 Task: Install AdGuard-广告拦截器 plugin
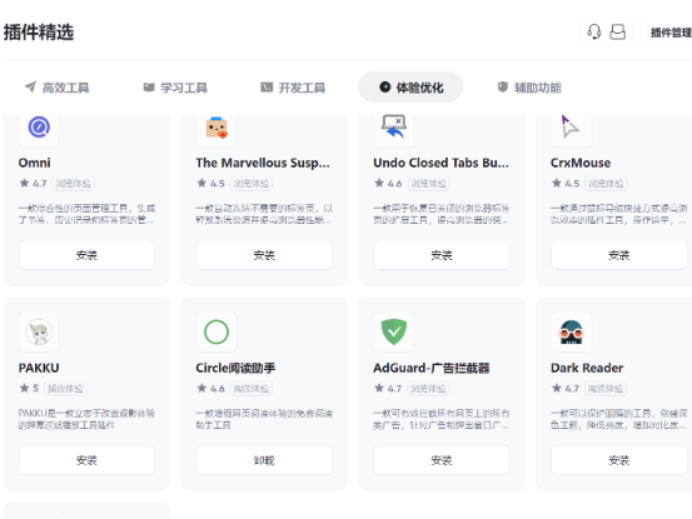(442, 460)
